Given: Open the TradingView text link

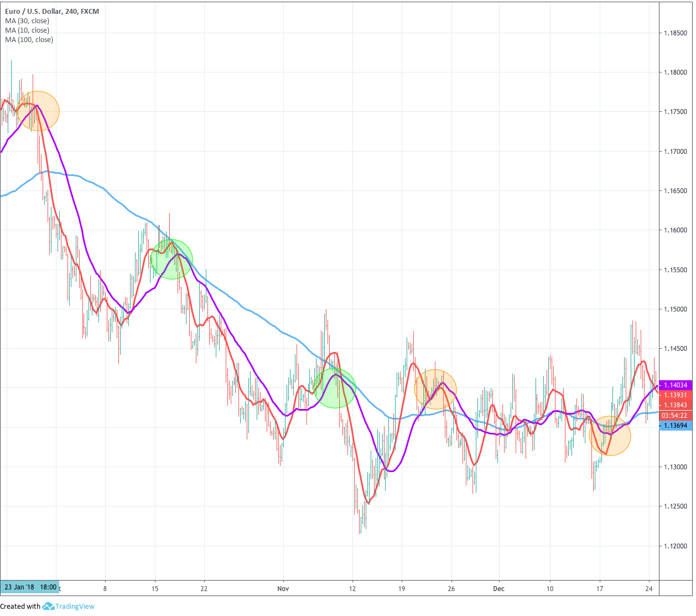Looking at the screenshot, I should pyautogui.click(x=74, y=607).
